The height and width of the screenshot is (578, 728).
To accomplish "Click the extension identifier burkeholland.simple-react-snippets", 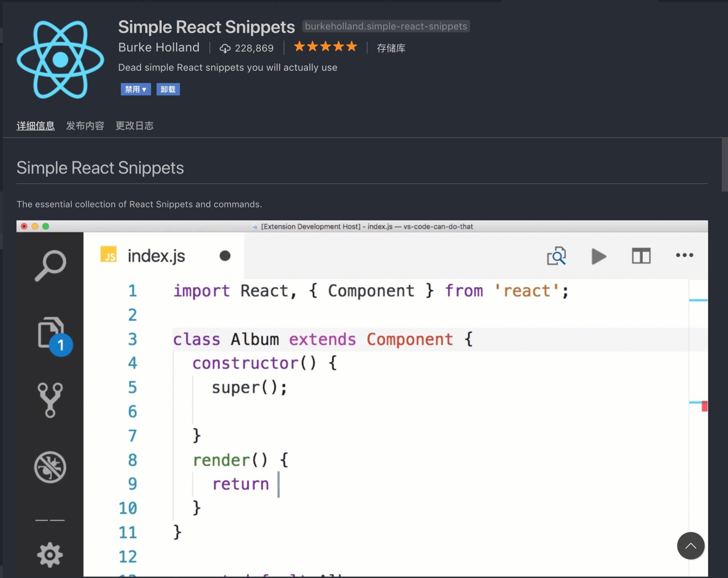I will [386, 26].
